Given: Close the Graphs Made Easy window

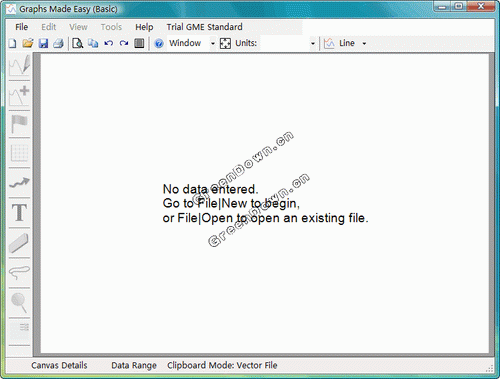Looking at the screenshot, I should click(x=481, y=6).
